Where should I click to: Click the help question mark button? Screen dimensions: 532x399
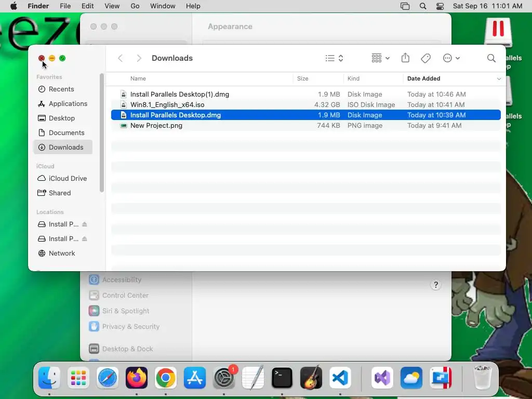(x=436, y=285)
